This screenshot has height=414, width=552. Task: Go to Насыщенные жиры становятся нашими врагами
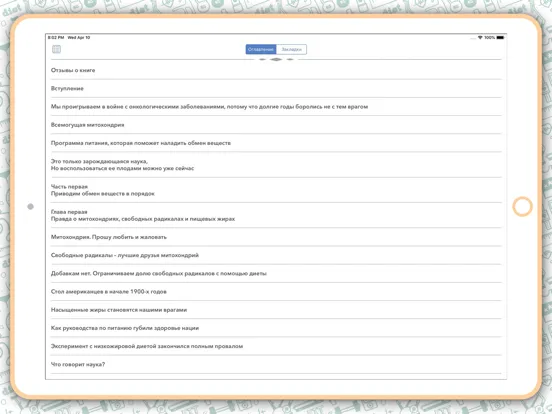pos(276,310)
